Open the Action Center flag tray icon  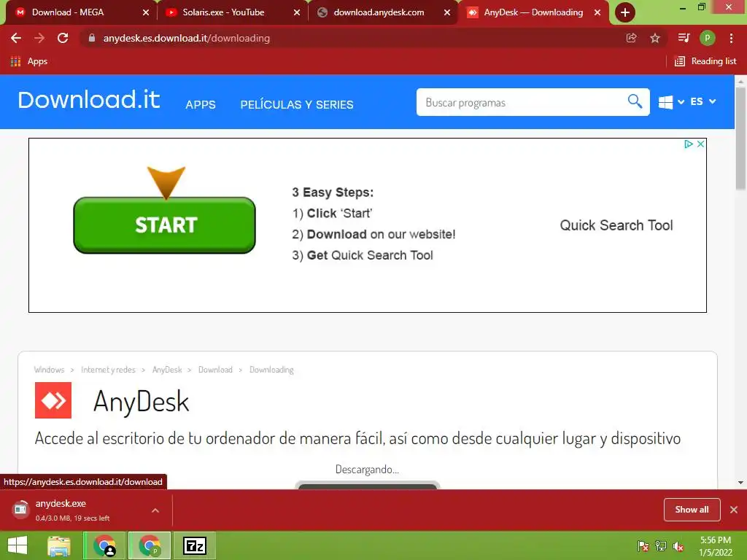(643, 545)
